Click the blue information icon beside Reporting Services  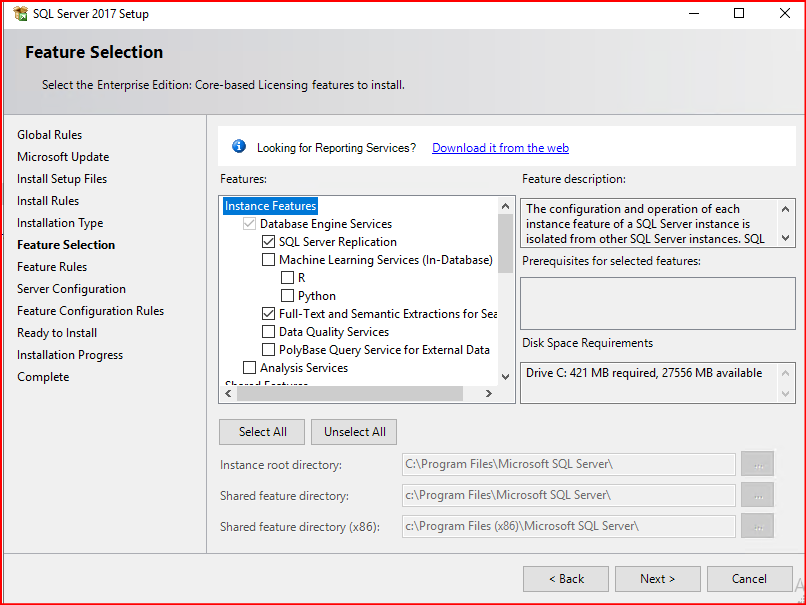click(239, 146)
